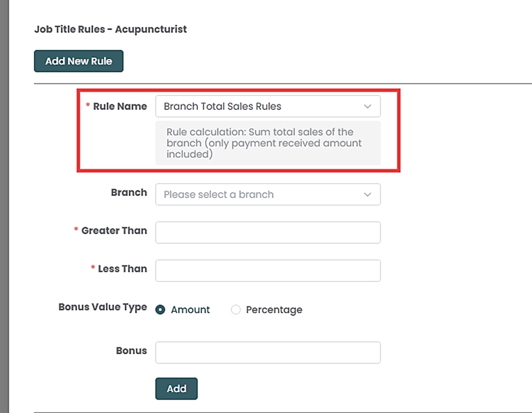Click the Rule Name field label
This screenshot has width=532, height=413.
(120, 107)
